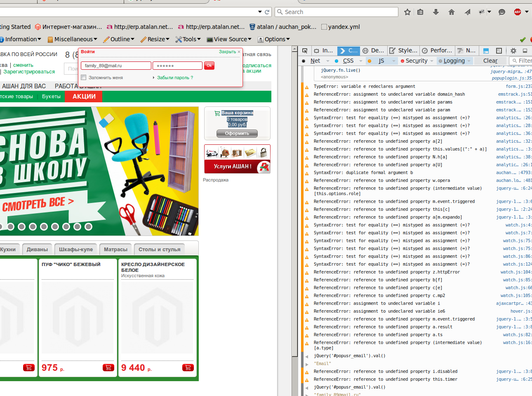The image size is (532, 396).
Task: Open the Net filter dropdown arrow
Action: (328, 61)
